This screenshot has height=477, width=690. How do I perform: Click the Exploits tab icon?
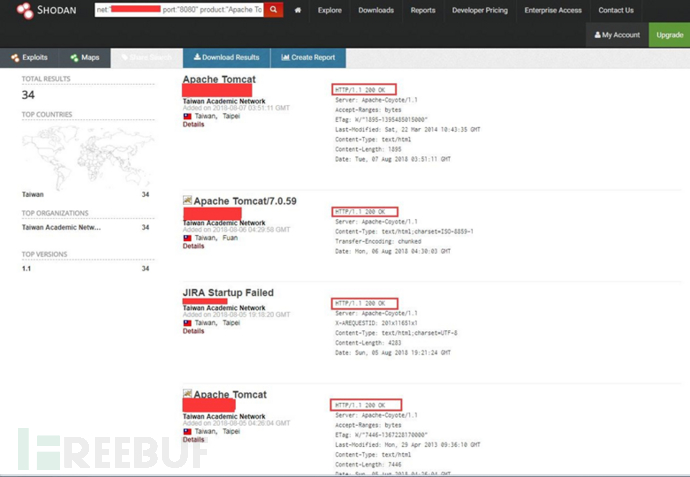[x=15, y=58]
